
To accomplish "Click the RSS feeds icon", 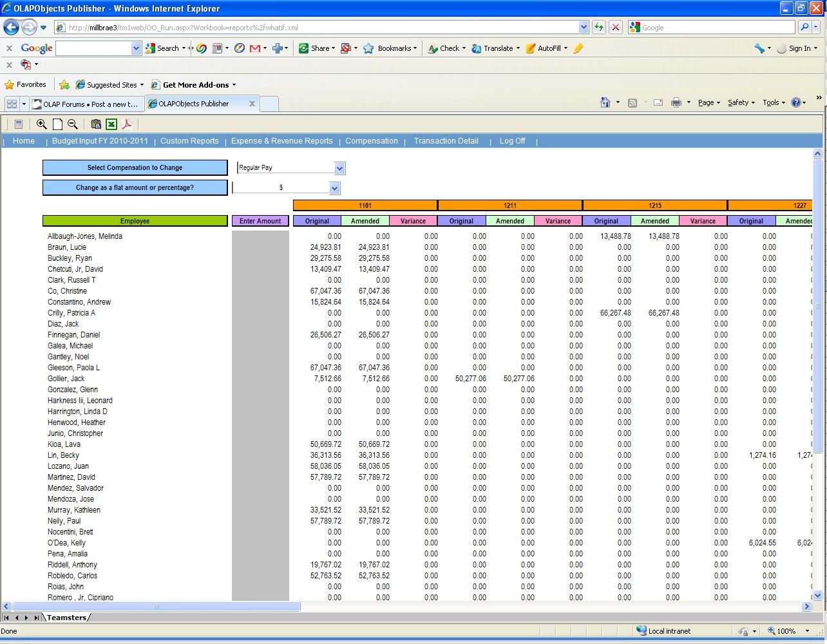I will tap(632, 102).
